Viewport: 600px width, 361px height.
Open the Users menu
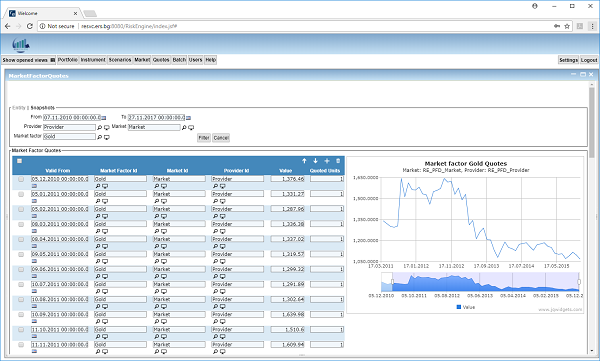tap(196, 60)
